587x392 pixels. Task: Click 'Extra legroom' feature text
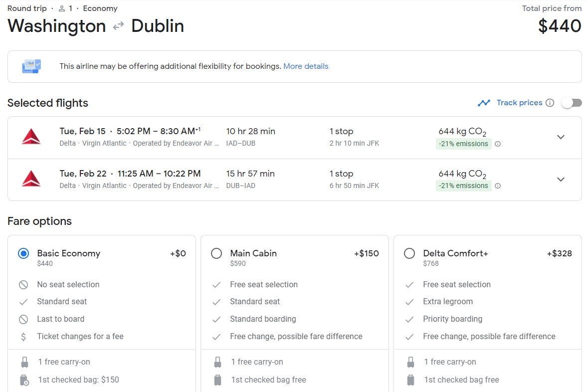[x=448, y=302]
